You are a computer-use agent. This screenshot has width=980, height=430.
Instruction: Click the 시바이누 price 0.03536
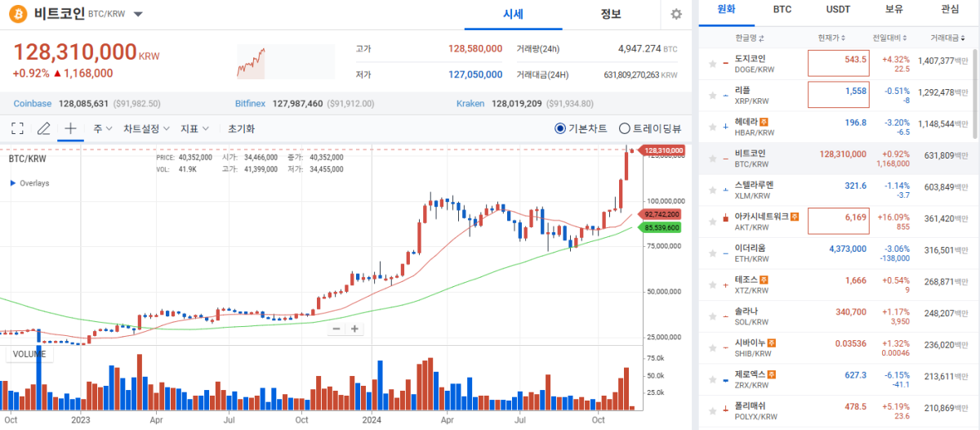point(850,343)
